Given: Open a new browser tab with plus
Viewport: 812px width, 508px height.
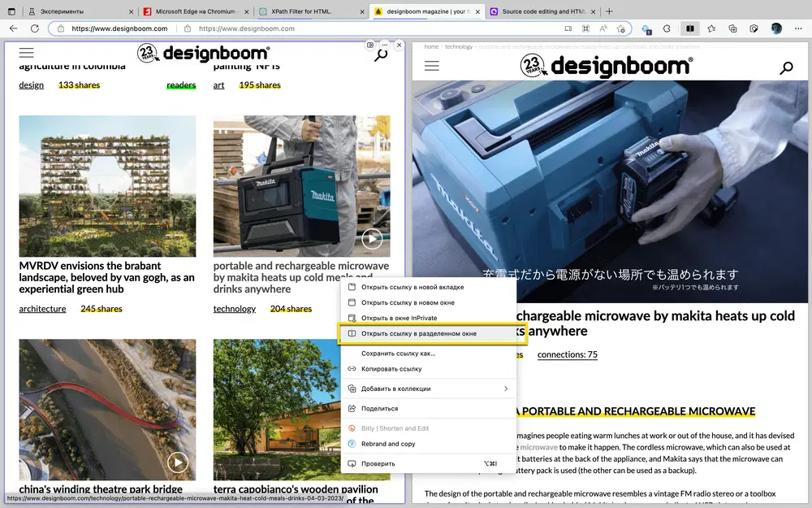Looking at the screenshot, I should pos(609,11).
